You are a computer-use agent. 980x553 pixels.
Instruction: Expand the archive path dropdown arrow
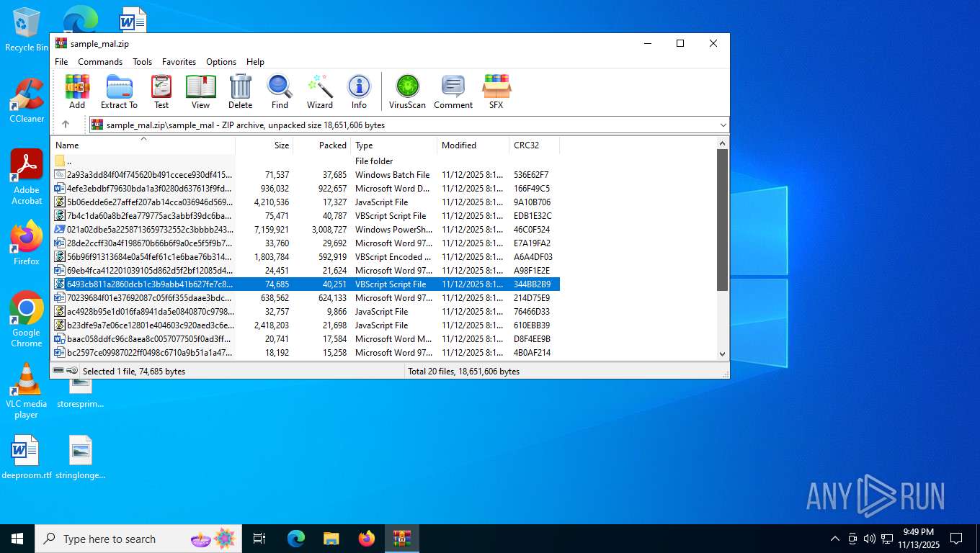pyautogui.click(x=723, y=125)
